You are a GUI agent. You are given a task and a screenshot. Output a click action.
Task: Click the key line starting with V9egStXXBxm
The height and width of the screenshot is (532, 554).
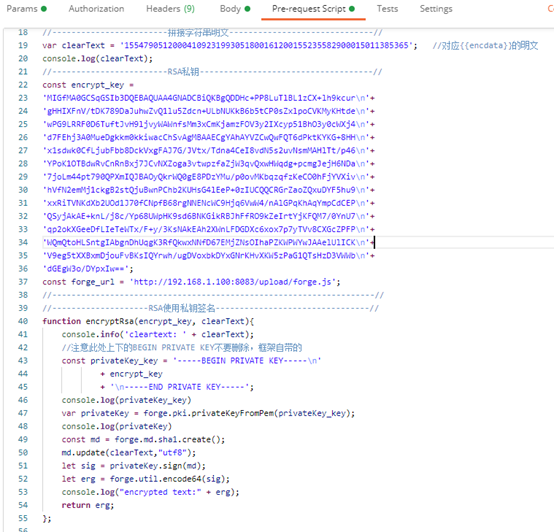click(x=208, y=256)
